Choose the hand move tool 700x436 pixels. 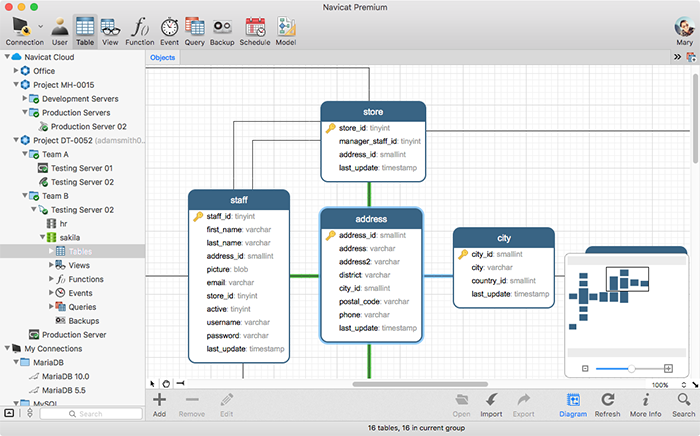click(166, 383)
